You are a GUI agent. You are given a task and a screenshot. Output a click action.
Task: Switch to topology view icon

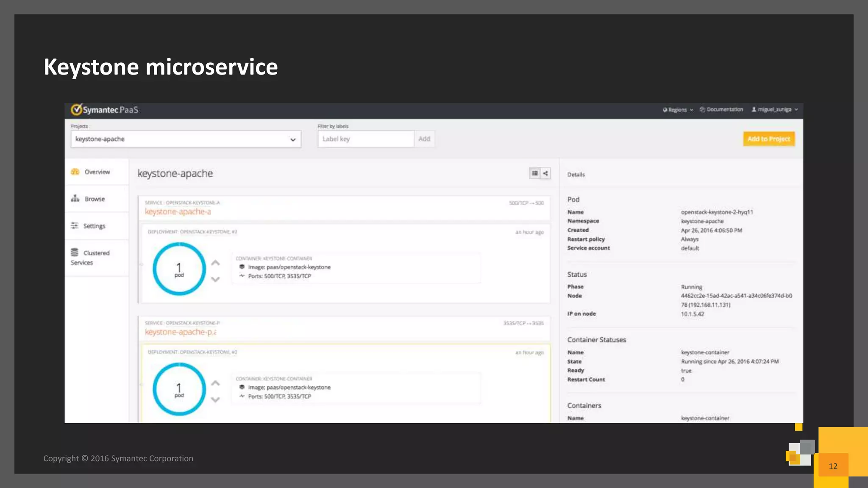(x=545, y=173)
